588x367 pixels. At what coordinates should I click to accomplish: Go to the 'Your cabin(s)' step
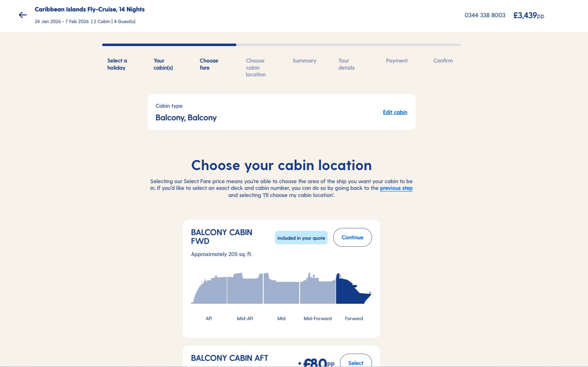[x=163, y=64]
